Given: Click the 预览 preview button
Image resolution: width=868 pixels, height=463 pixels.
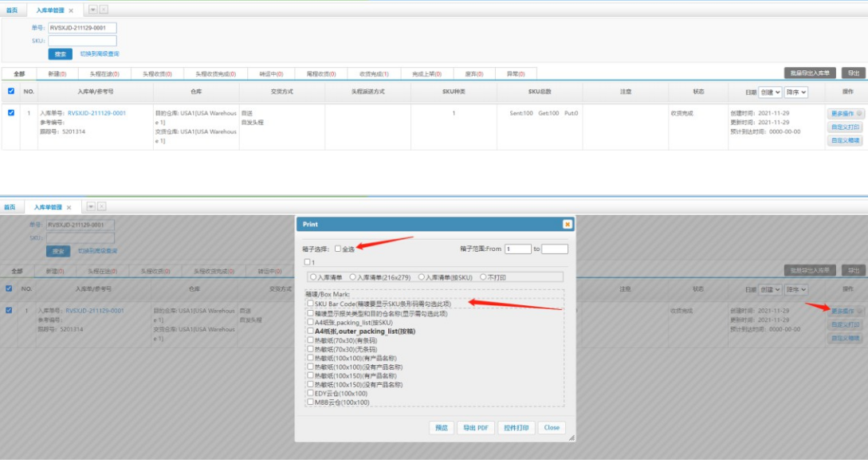Looking at the screenshot, I should 441,427.
